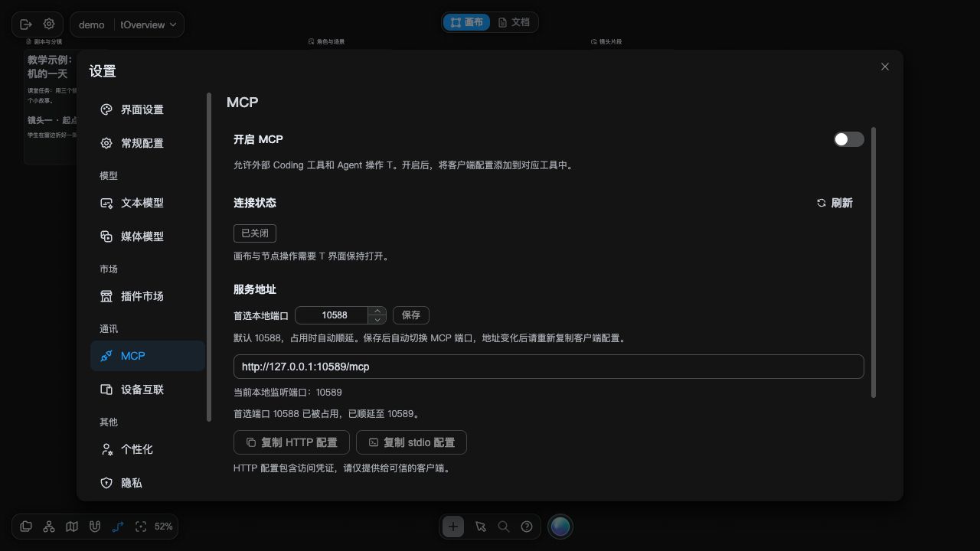Toggle the minimap map icon
This screenshot has width=980, height=551.
click(72, 527)
